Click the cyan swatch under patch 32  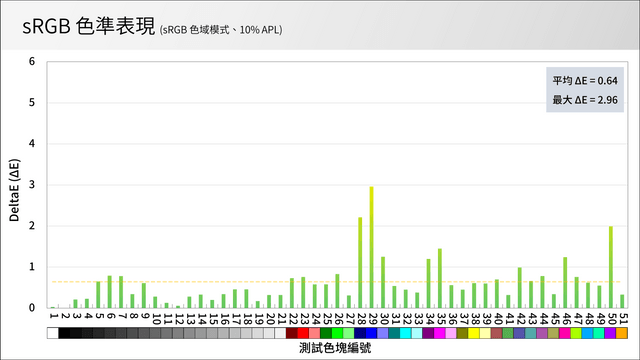click(x=406, y=333)
